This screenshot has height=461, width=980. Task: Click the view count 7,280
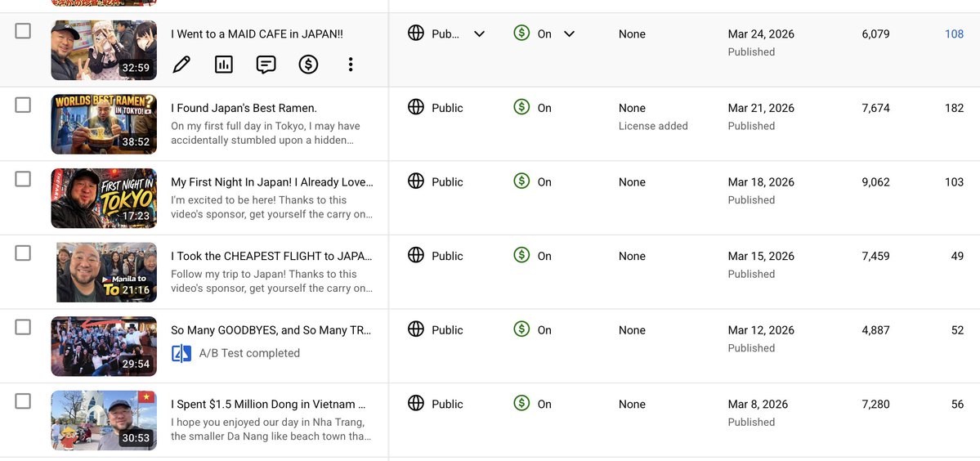(x=875, y=404)
